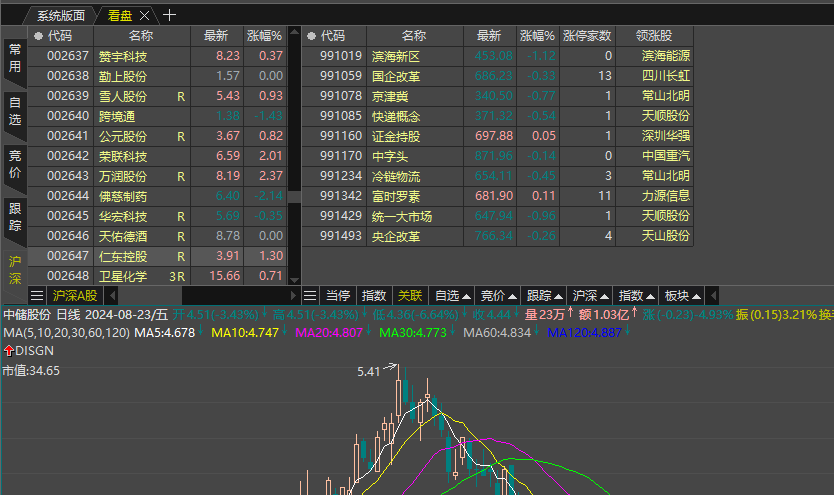Image resolution: width=834 pixels, height=495 pixels.
Task: Expand the 板块 dropdown tab
Action: tap(682, 296)
